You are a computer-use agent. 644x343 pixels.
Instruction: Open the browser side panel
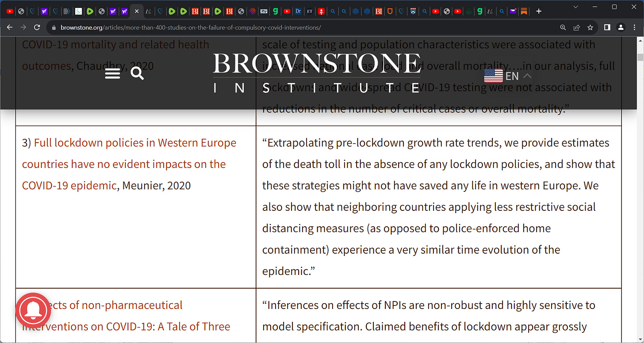(x=607, y=27)
